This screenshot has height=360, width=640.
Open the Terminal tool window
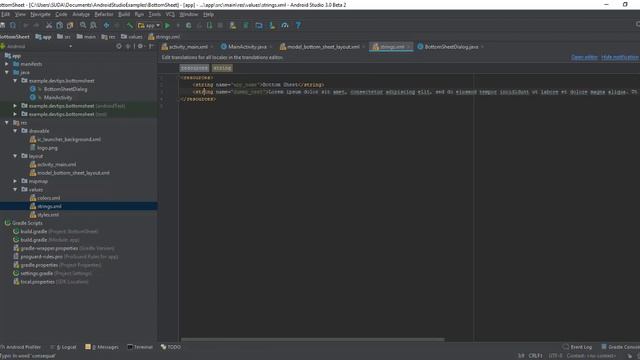point(140,347)
